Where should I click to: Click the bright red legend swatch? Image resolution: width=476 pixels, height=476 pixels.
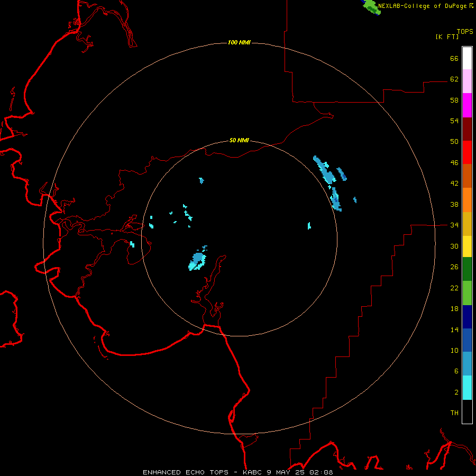click(x=467, y=152)
